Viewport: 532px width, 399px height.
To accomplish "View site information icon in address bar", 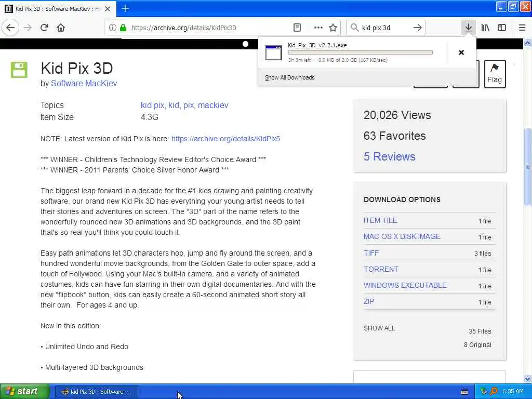I will [112, 28].
